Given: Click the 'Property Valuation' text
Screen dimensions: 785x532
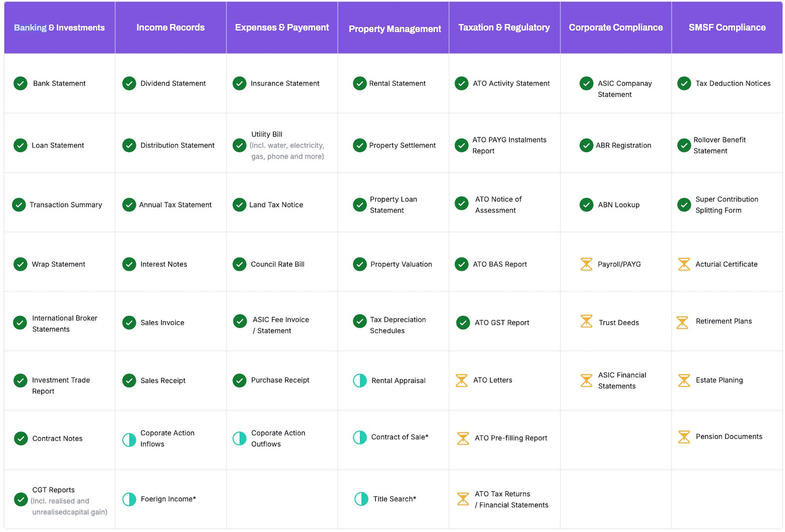Looking at the screenshot, I should click(x=401, y=264).
